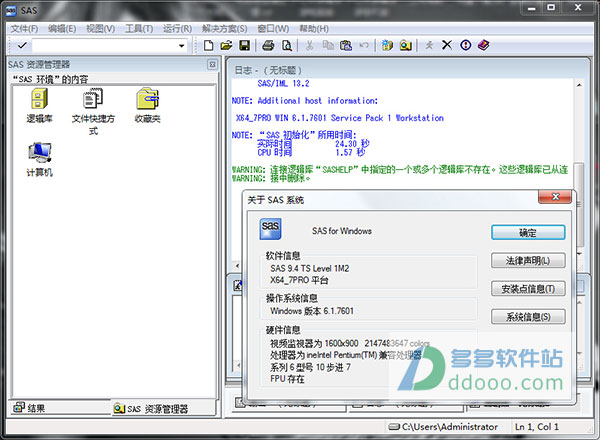Open the 工具(T) menu
The width and height of the screenshot is (600, 440).
click(139, 29)
